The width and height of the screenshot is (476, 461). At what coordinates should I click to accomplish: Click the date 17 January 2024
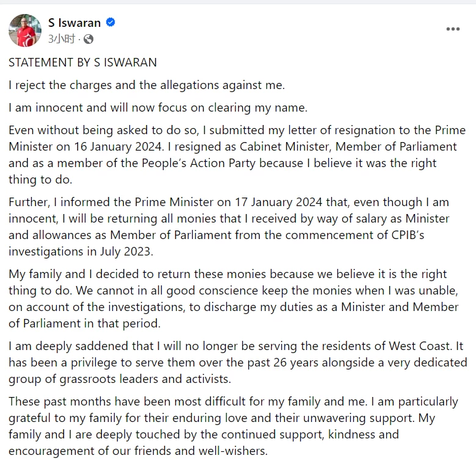pos(278,202)
